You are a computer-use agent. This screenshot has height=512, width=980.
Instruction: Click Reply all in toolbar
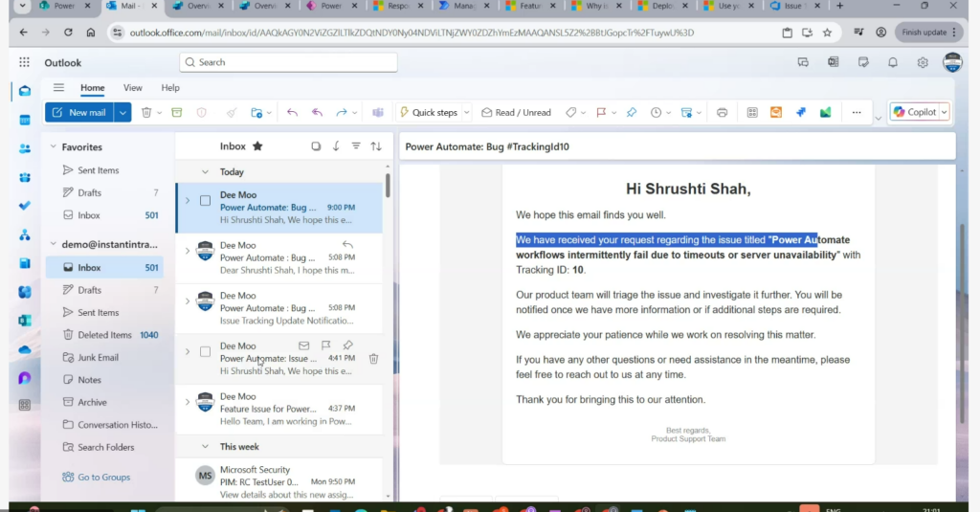317,113
